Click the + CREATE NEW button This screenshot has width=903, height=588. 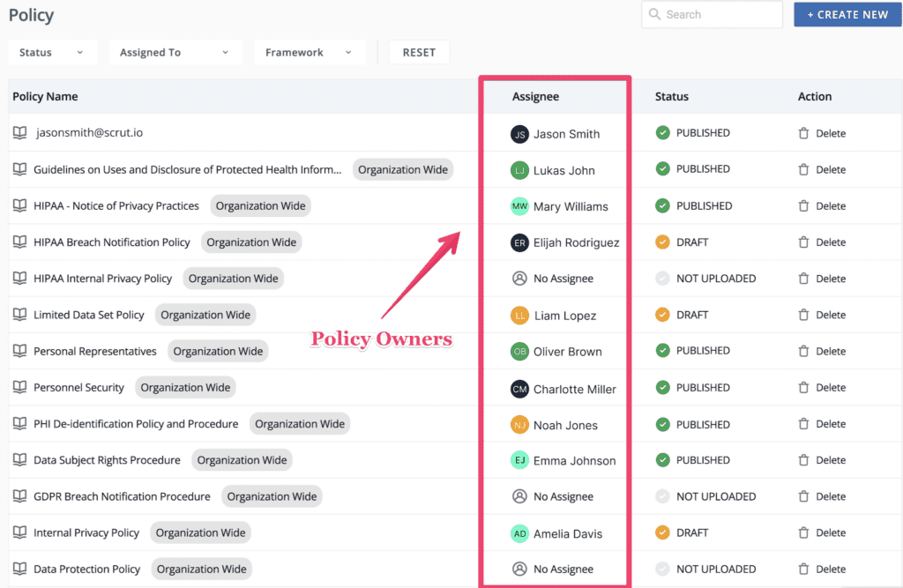tap(847, 14)
